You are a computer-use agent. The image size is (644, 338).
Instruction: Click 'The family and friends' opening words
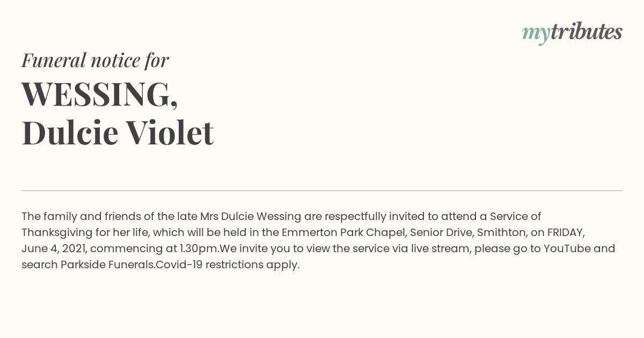77,216
